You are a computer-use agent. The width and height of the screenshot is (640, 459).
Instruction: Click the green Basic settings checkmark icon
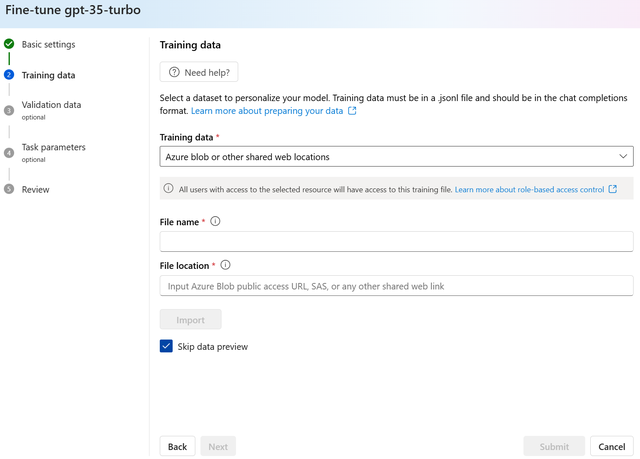coord(9,44)
